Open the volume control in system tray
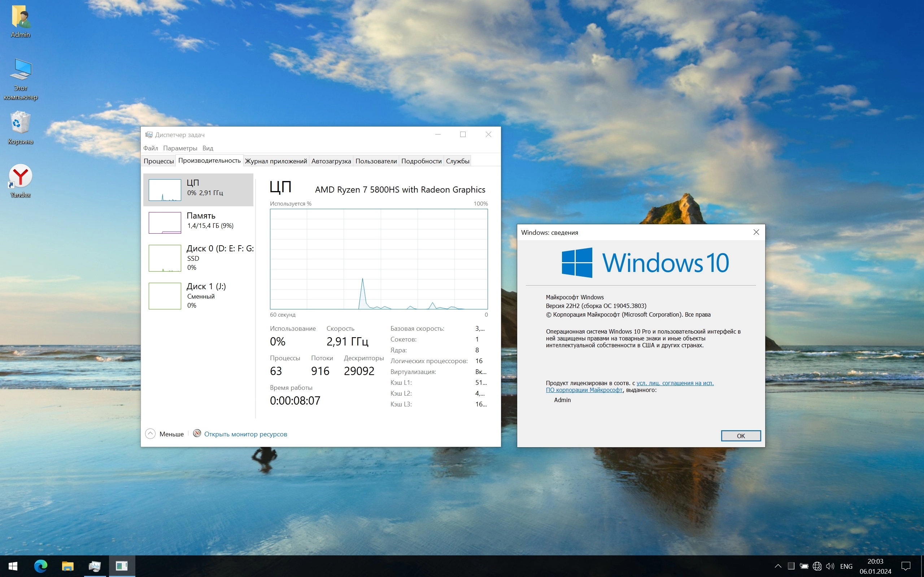 [x=830, y=566]
